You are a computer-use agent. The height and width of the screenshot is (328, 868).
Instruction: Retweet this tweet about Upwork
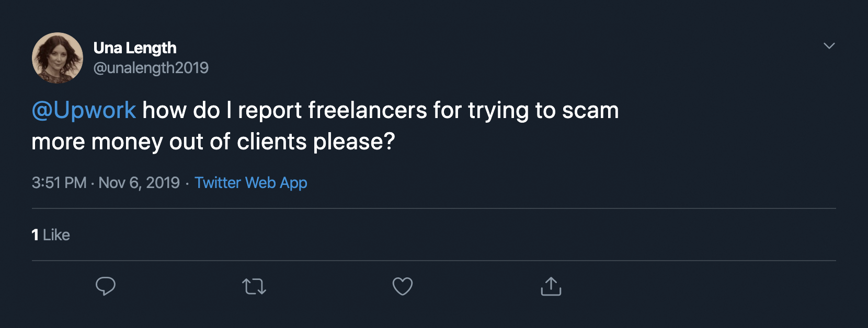tap(254, 286)
